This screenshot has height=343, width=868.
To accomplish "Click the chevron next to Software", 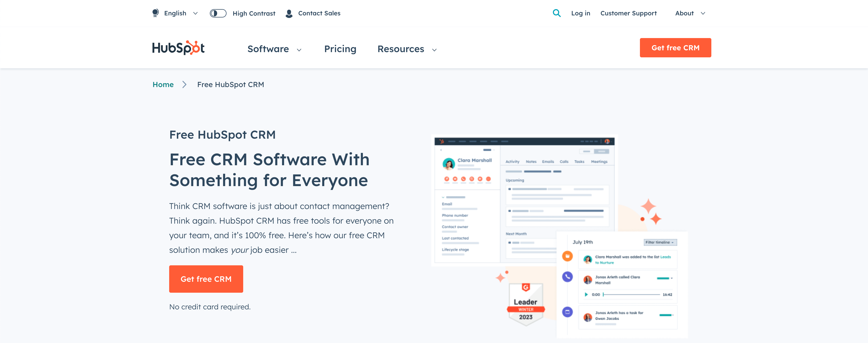I will (299, 50).
